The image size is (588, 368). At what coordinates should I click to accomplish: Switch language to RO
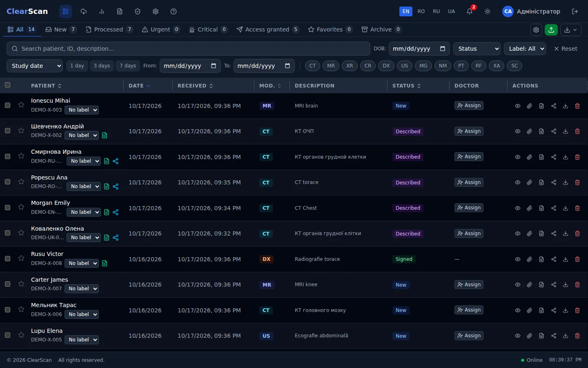tap(421, 11)
